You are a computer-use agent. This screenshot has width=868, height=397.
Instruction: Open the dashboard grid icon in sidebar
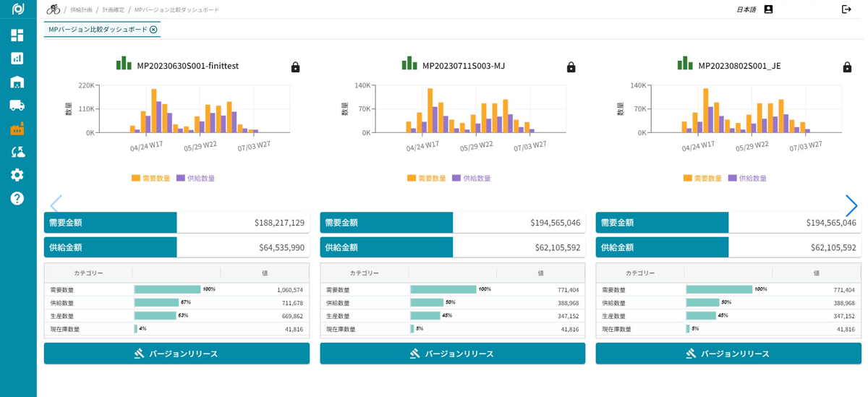[x=17, y=35]
